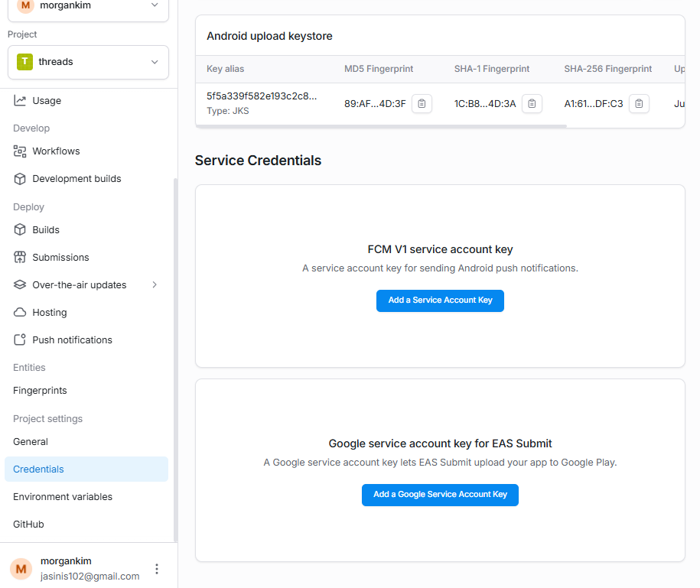
Task: Open the threads project dropdown
Action: [89, 62]
